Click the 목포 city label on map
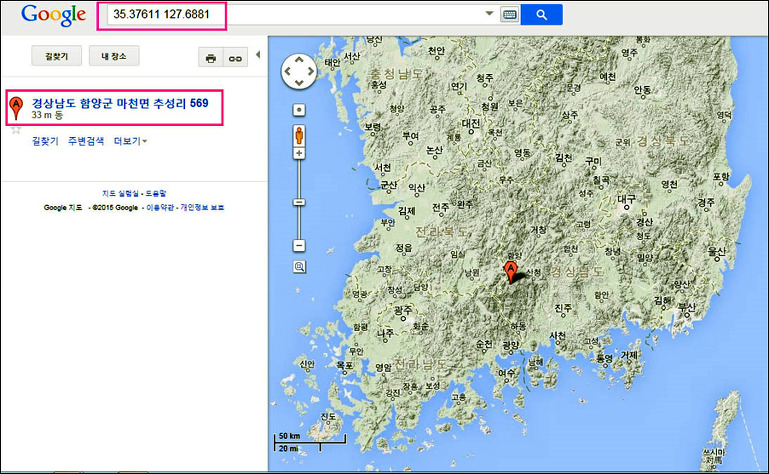The image size is (769, 474). click(x=345, y=366)
